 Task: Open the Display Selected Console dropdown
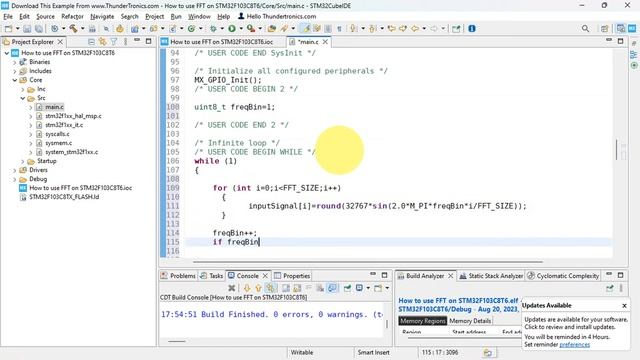tap(368, 288)
